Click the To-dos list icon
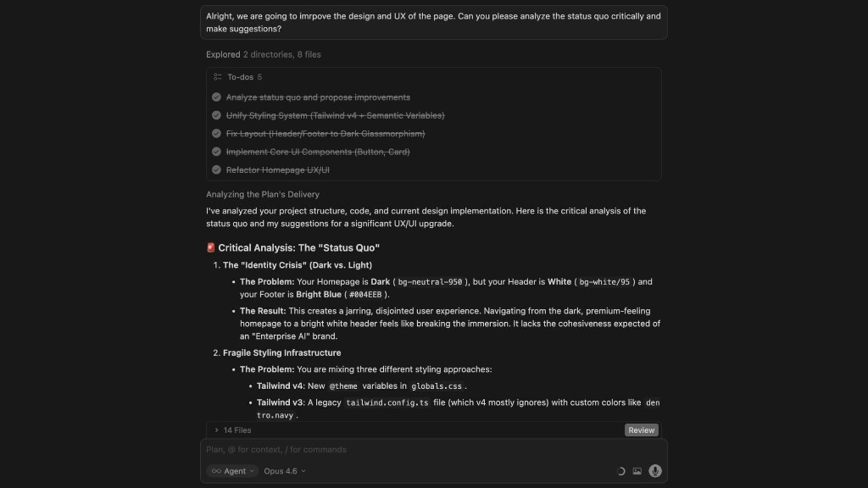 [x=218, y=77]
